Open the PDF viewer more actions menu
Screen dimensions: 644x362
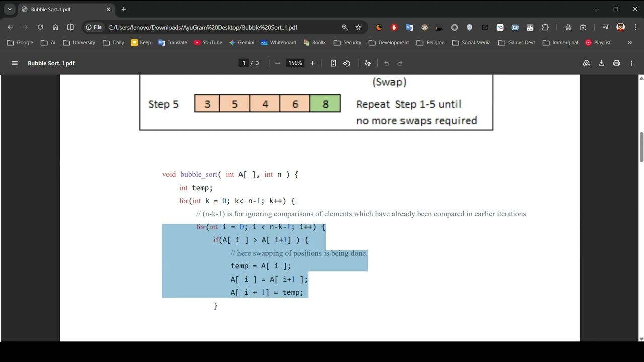632,63
